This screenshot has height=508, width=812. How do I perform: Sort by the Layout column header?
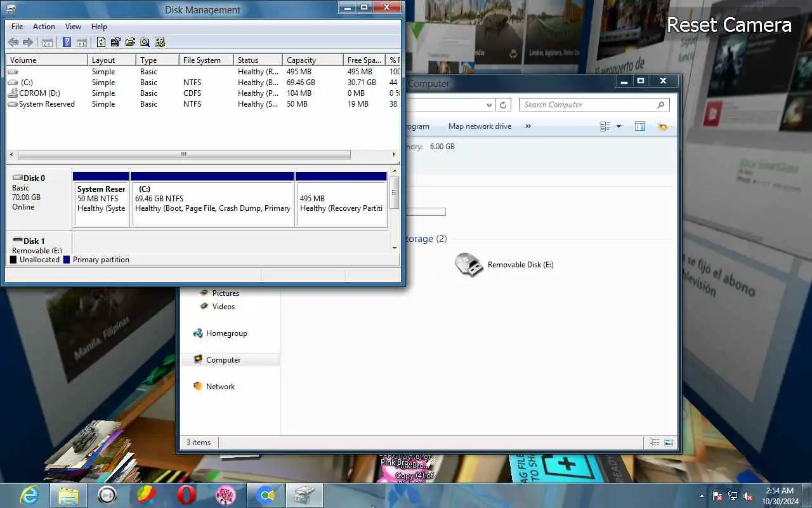click(x=112, y=60)
